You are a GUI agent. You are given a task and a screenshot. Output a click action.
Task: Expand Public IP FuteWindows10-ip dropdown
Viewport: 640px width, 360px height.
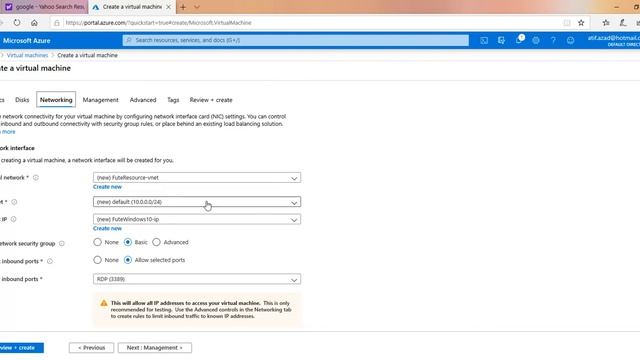click(197, 219)
